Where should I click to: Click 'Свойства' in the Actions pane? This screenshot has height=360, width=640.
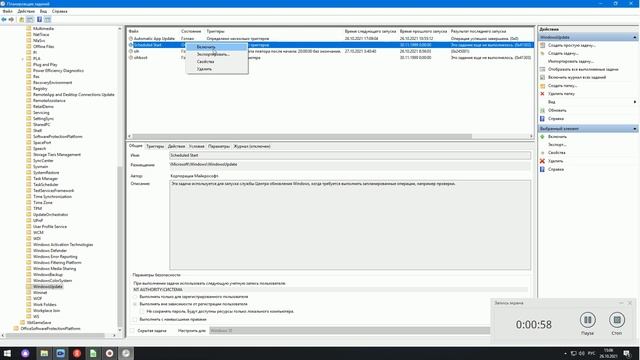[557, 153]
